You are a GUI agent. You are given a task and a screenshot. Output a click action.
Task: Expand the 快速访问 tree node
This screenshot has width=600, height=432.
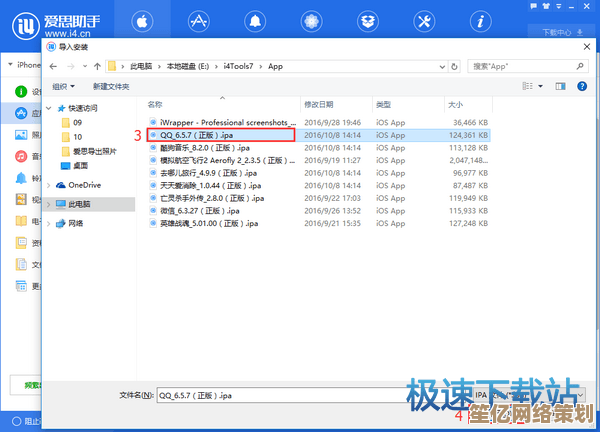pos(48,107)
